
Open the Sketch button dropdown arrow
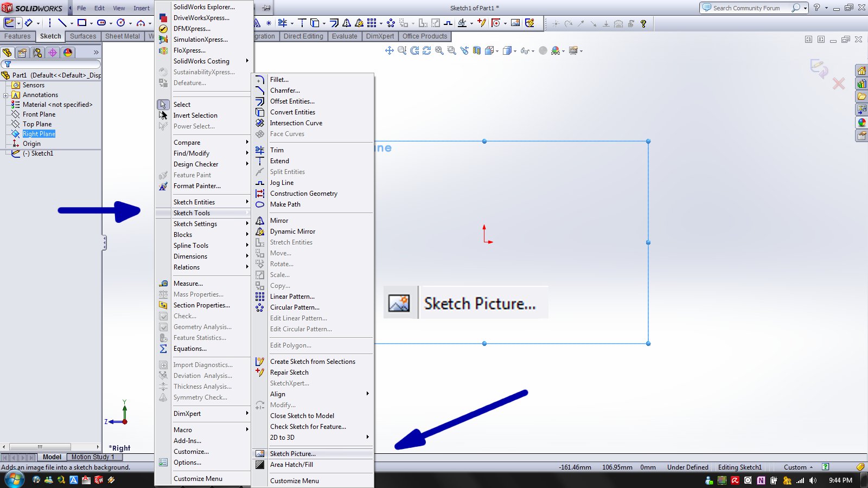click(18, 23)
